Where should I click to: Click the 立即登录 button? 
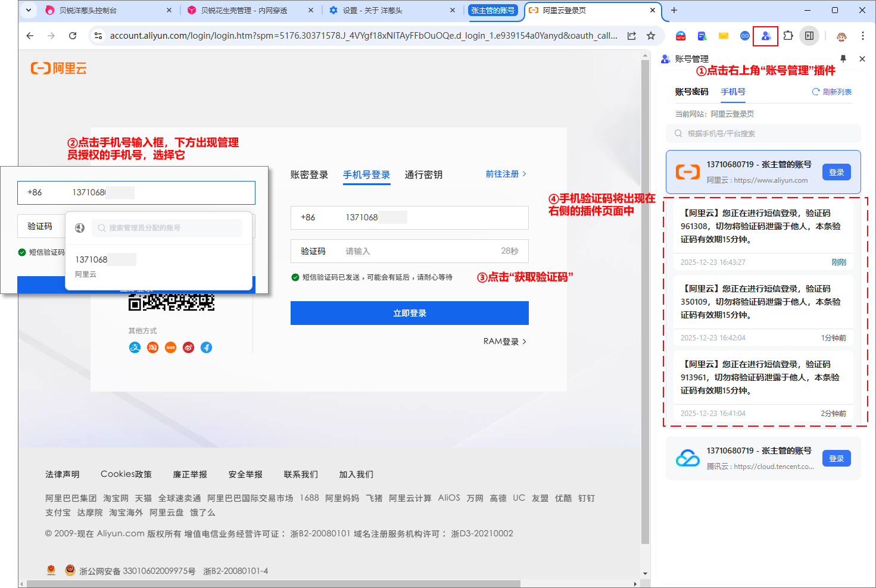[x=409, y=313]
